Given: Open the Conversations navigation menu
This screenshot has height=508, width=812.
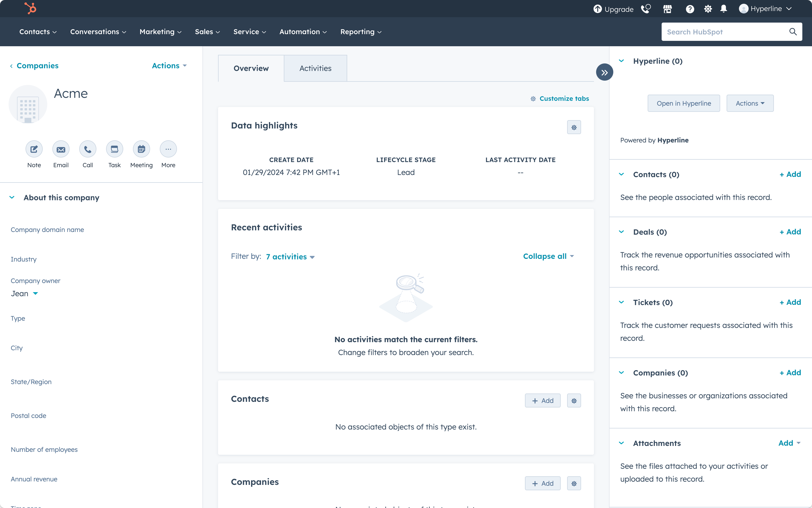Looking at the screenshot, I should (98, 32).
